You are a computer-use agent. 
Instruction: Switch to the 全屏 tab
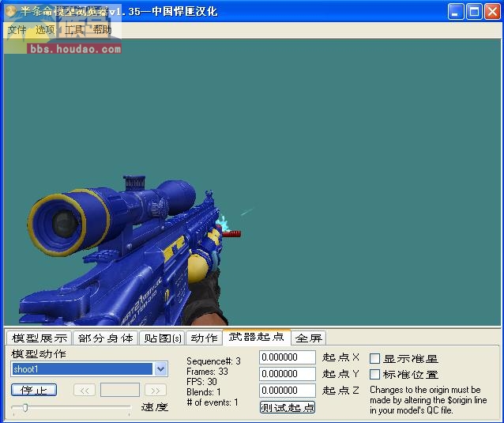309,338
